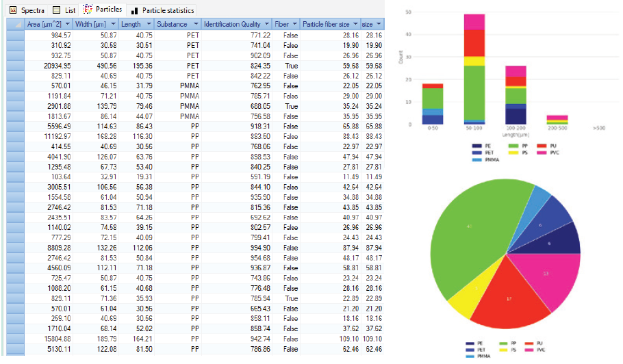623x364 pixels.
Task: Open the Particle statistics tab
Action: pos(162,10)
